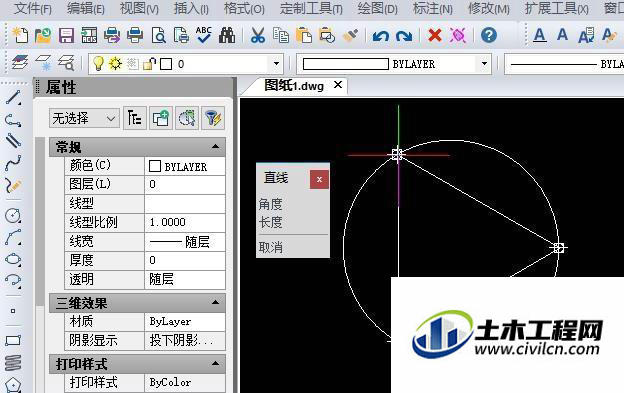
Task: Select the Circle draw tool
Action: pos(13,215)
